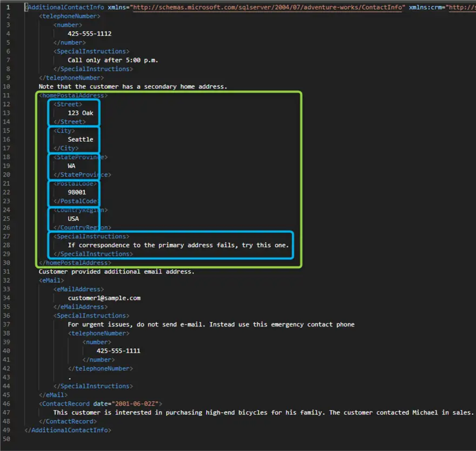Click the 'Note that the customer has' text line
This screenshot has height=451, width=476.
pyautogui.click(x=133, y=87)
